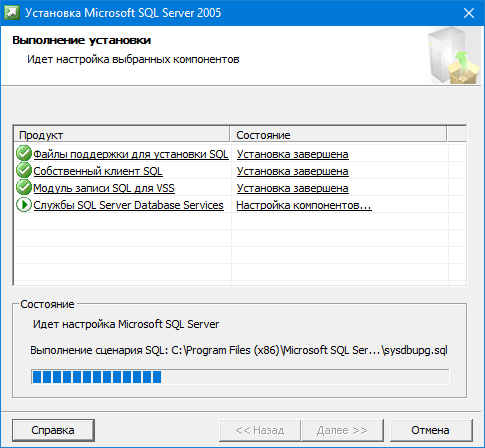The width and height of the screenshot is (485, 448).
Task: Click Установка завершена status for Собственный клиент SQL
Action: [x=292, y=171]
